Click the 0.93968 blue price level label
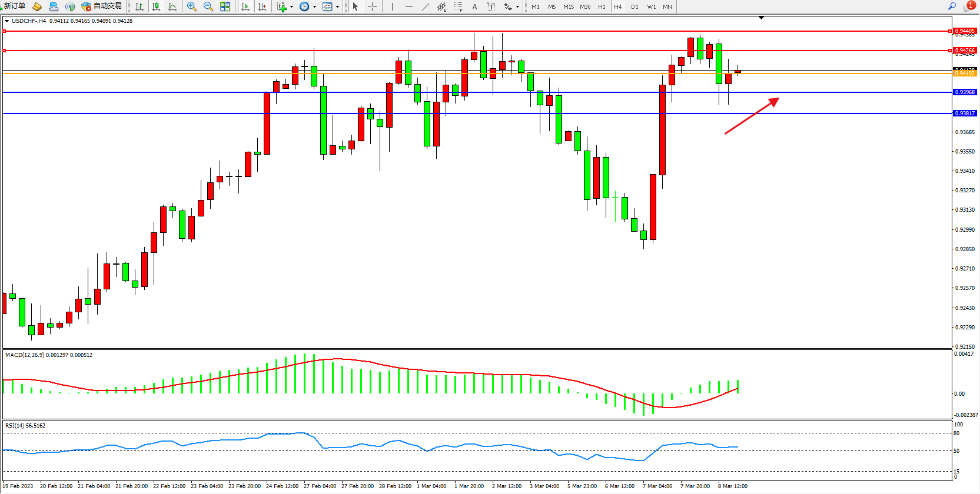The image size is (980, 494). [965, 92]
